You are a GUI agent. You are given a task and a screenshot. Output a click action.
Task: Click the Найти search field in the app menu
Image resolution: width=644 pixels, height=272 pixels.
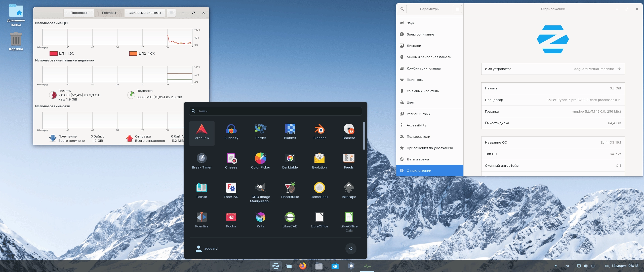[275, 111]
